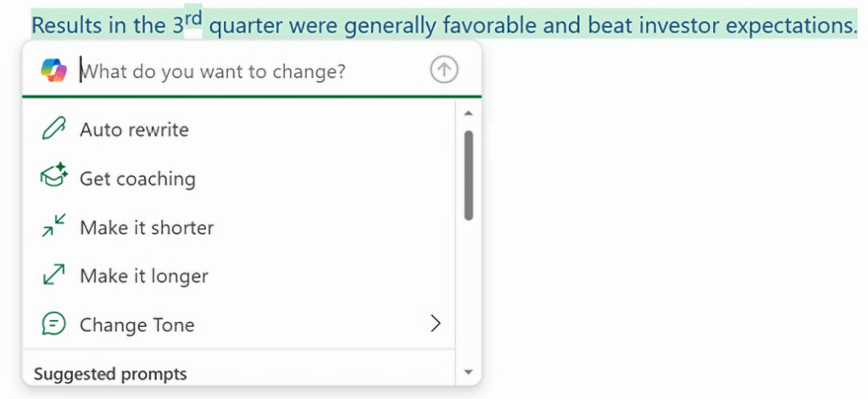Open the Change Tone menu item

(x=238, y=324)
